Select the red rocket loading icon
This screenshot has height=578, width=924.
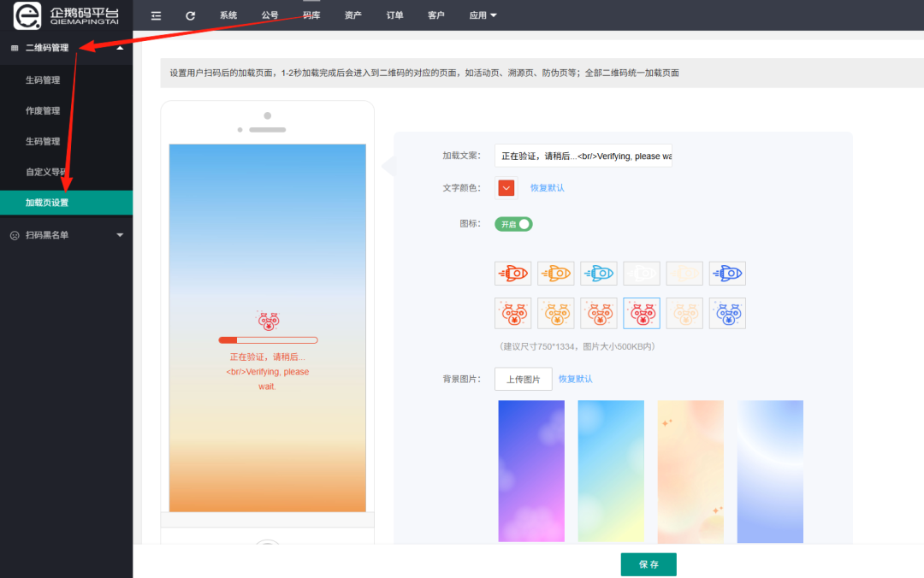[x=512, y=273]
